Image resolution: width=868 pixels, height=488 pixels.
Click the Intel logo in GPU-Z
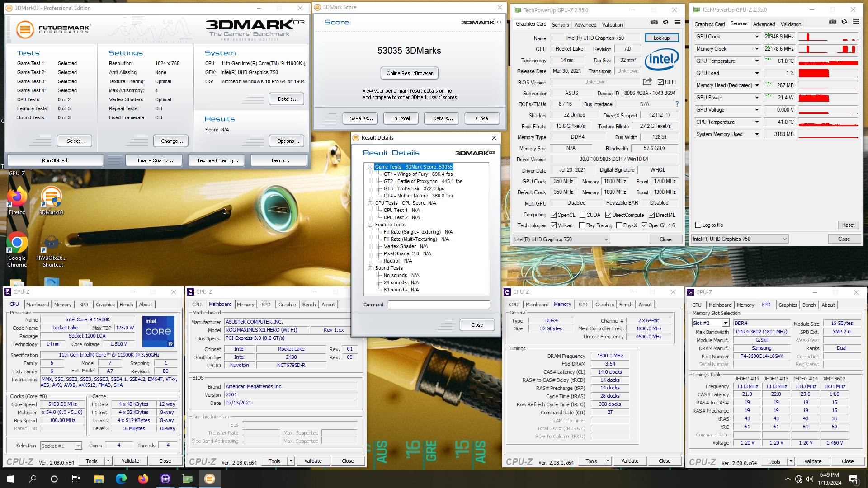pyautogui.click(x=661, y=60)
